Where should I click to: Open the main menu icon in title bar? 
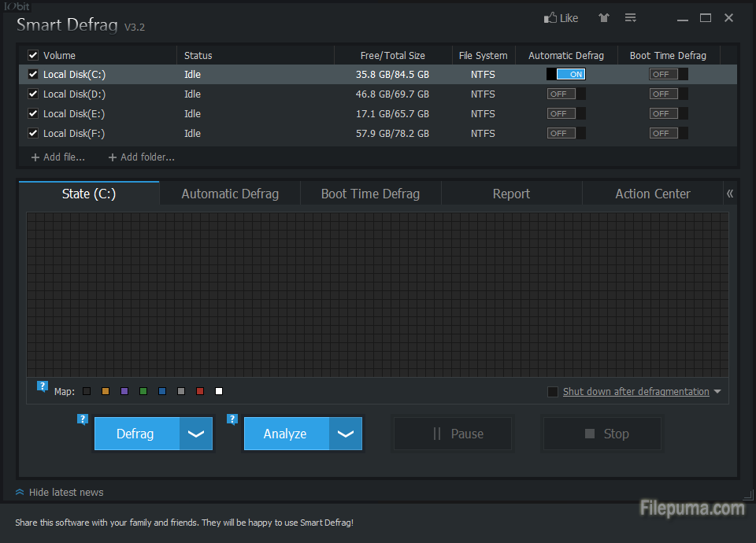pos(630,18)
